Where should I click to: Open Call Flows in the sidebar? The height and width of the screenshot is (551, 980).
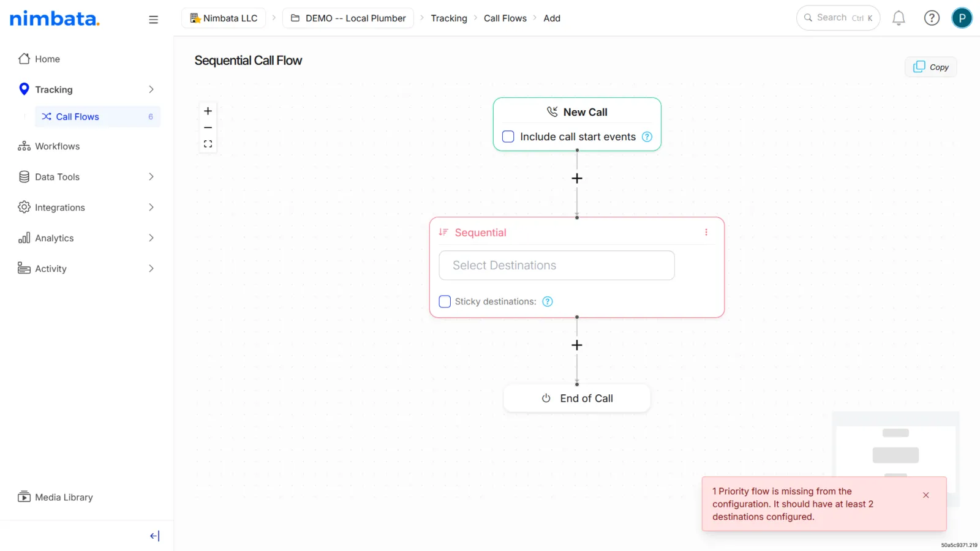click(x=97, y=116)
